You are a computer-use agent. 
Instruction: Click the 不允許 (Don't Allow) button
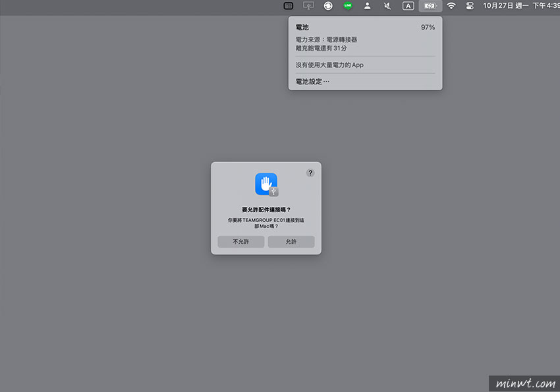coord(241,242)
